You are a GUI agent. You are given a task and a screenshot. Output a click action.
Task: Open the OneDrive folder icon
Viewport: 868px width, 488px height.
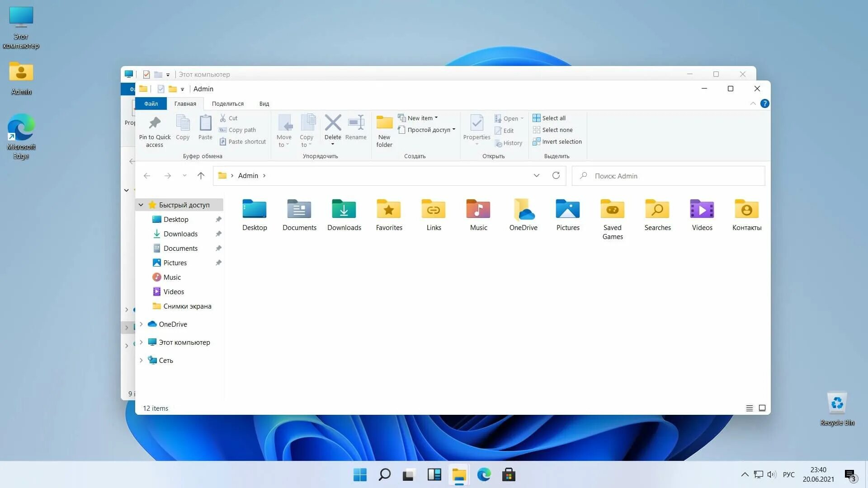[523, 210]
